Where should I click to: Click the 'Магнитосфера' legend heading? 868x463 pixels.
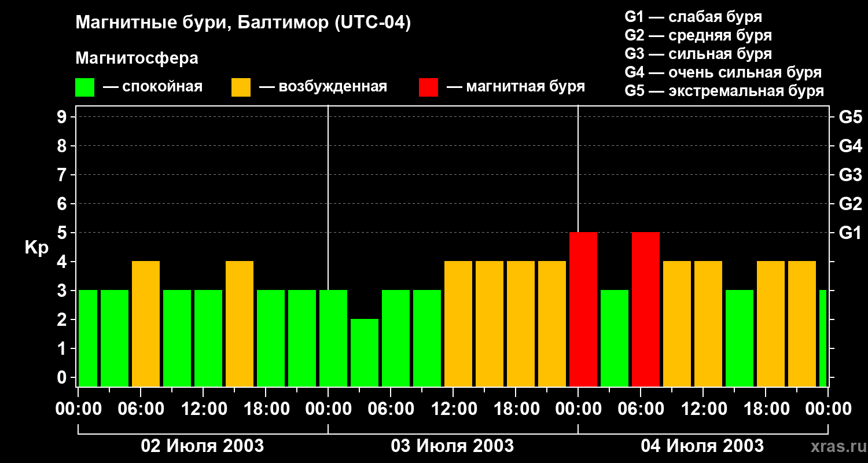click(x=137, y=58)
